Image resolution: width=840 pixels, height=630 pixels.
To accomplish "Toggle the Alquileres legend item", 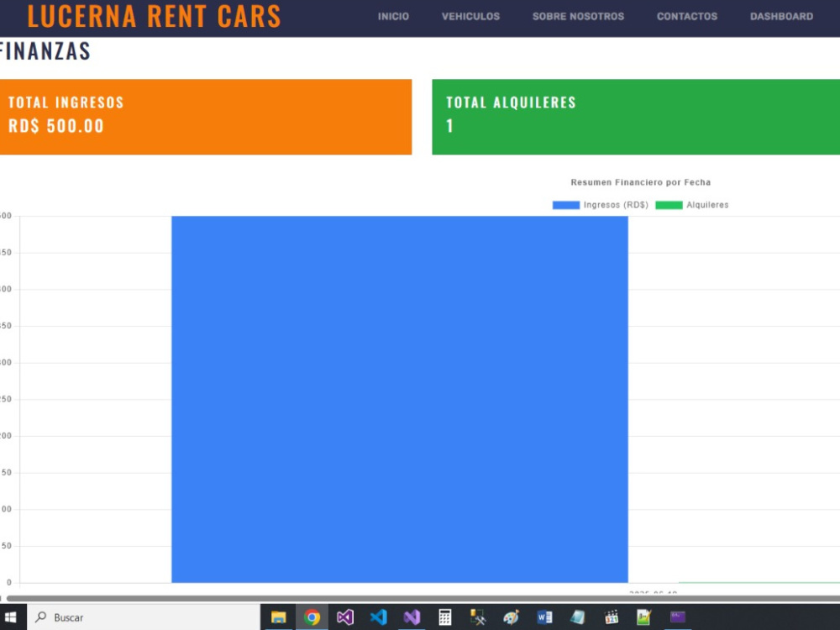I will point(691,205).
